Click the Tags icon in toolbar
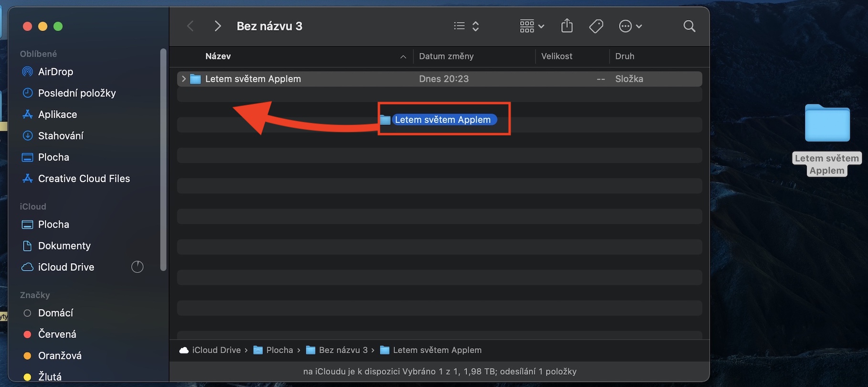 (x=596, y=26)
